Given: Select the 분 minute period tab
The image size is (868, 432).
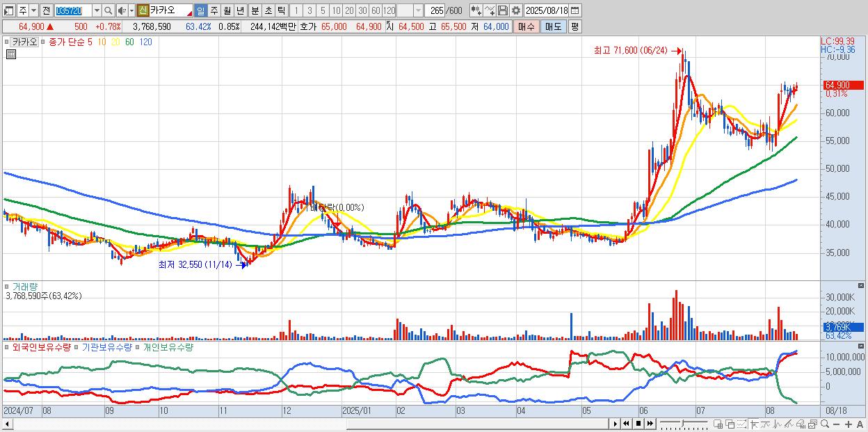Looking at the screenshot, I should 255,10.
